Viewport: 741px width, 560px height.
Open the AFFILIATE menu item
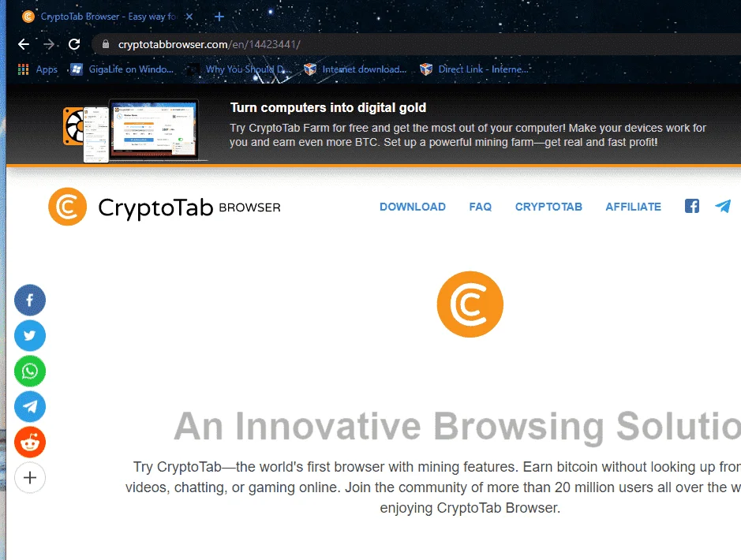coord(633,207)
